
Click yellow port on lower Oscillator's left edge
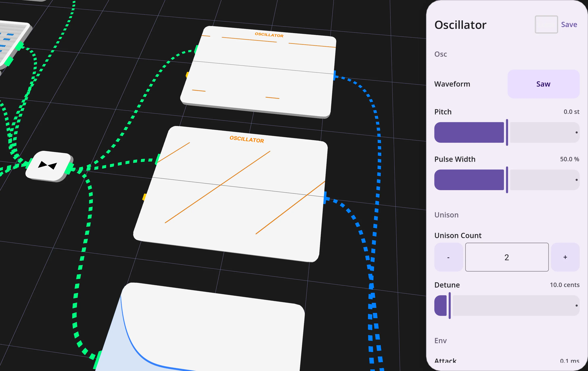[x=144, y=197]
